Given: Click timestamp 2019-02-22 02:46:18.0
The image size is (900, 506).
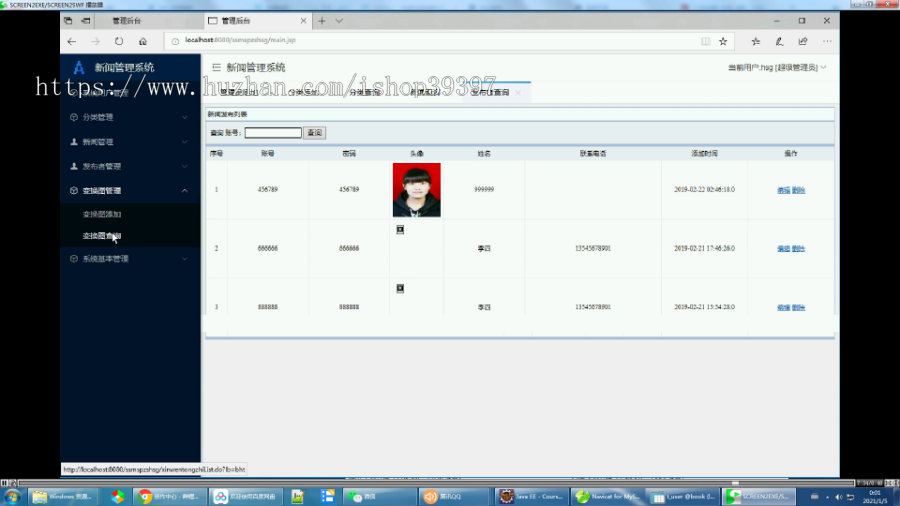Looking at the screenshot, I should click(704, 189).
